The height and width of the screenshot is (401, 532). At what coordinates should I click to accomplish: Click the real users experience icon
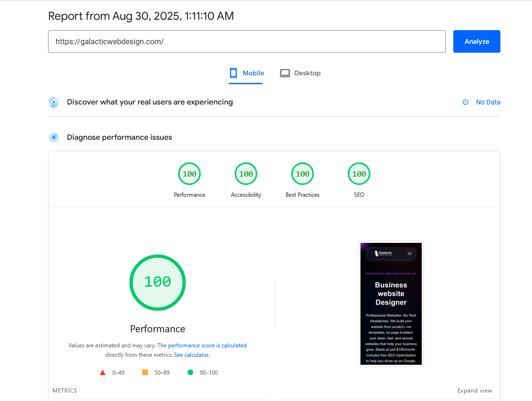coord(54,102)
